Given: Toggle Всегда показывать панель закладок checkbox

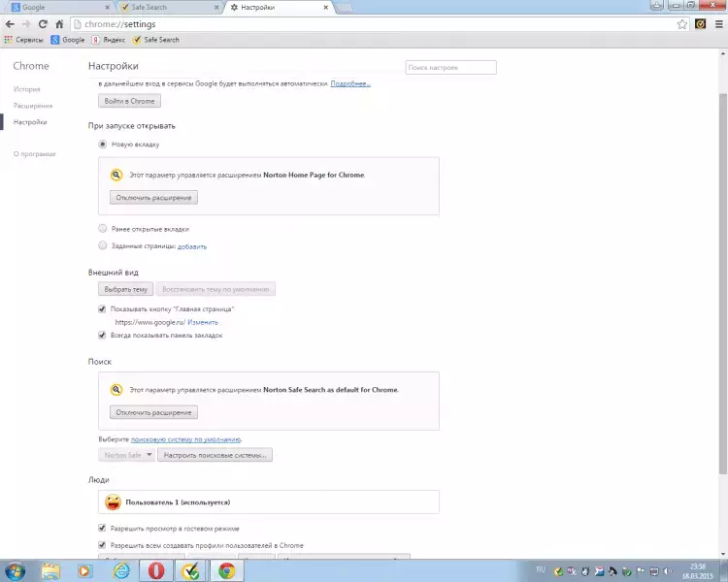Looking at the screenshot, I should 102,335.
